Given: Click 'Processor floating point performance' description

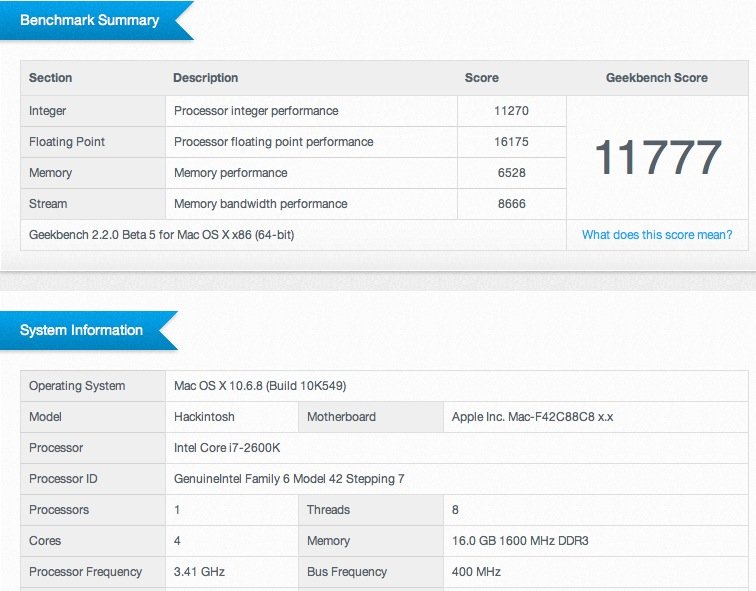Looking at the screenshot, I should click(x=273, y=142).
